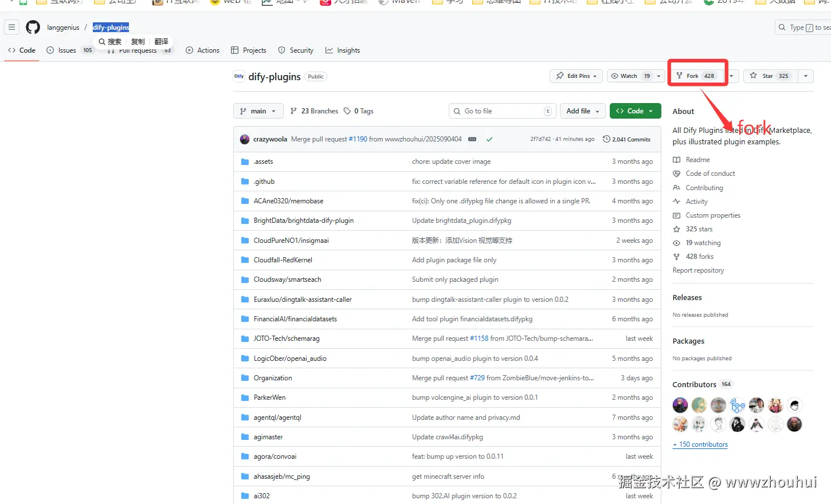Click the Type to search box
Viewport: 831px width, 504px height.
[x=804, y=27]
